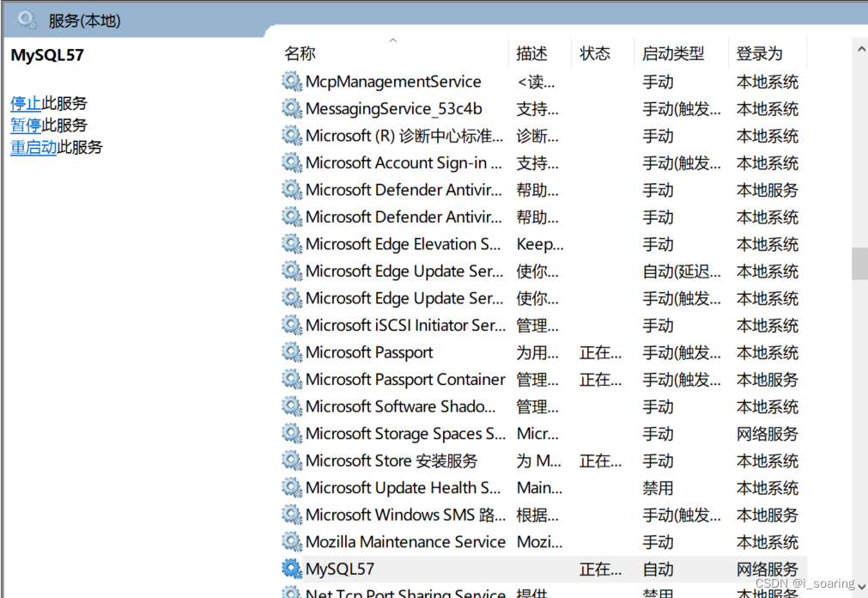This screenshot has height=598, width=868.
Task: Sort by the 状态 column header
Action: click(x=595, y=54)
